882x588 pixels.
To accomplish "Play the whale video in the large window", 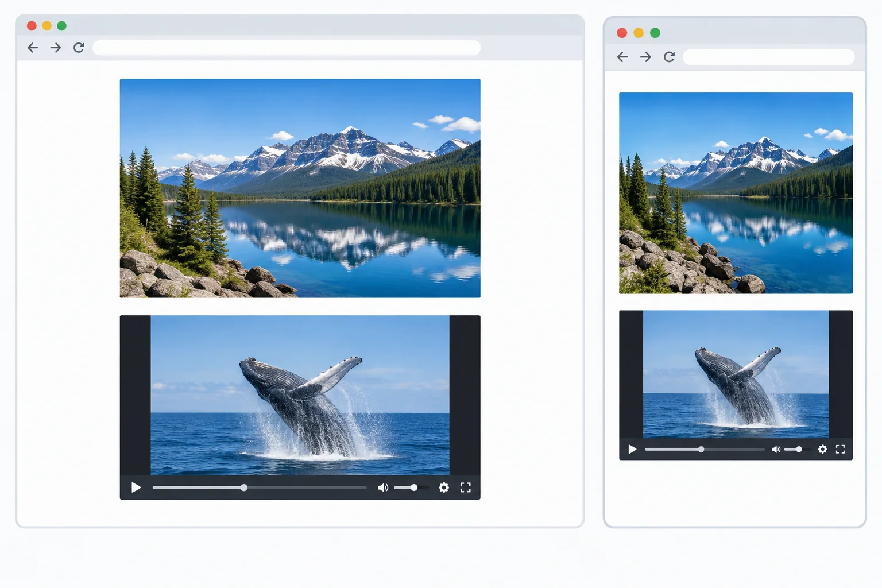I will (136, 488).
